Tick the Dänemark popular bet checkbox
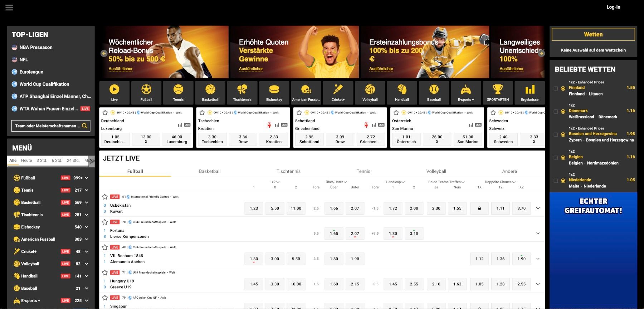 pyautogui.click(x=556, y=112)
